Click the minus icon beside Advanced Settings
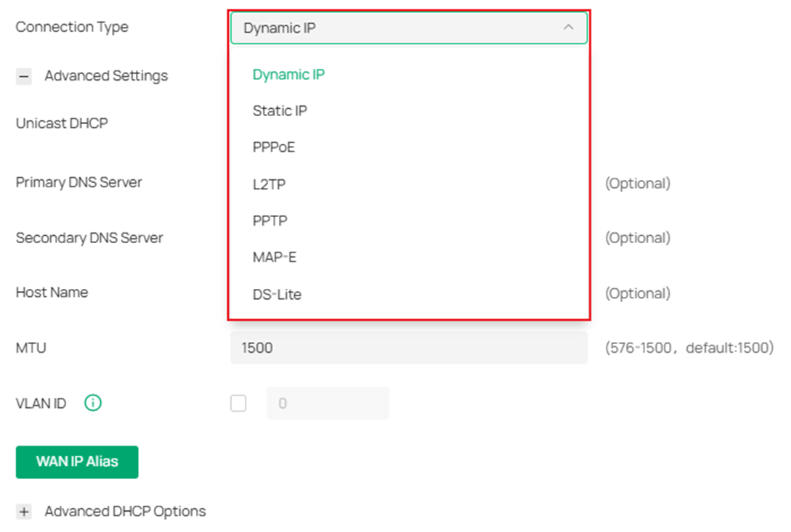This screenshot has width=791, height=532. point(23,75)
